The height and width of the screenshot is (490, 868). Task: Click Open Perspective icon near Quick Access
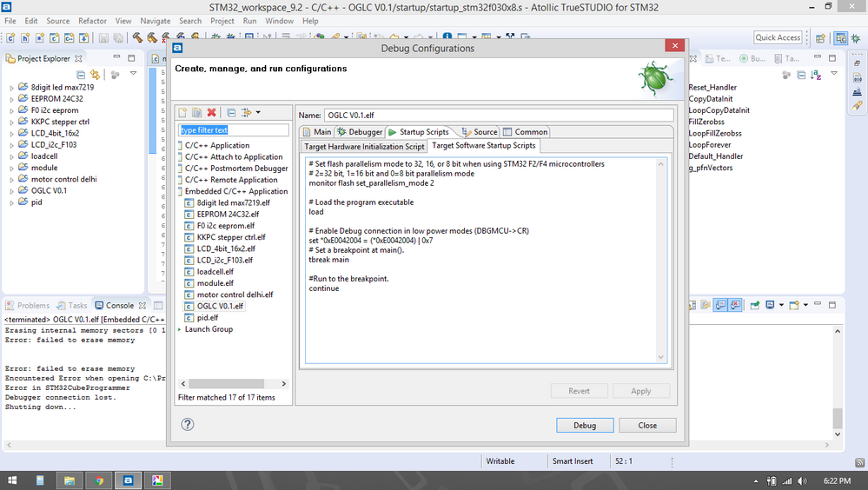click(820, 37)
